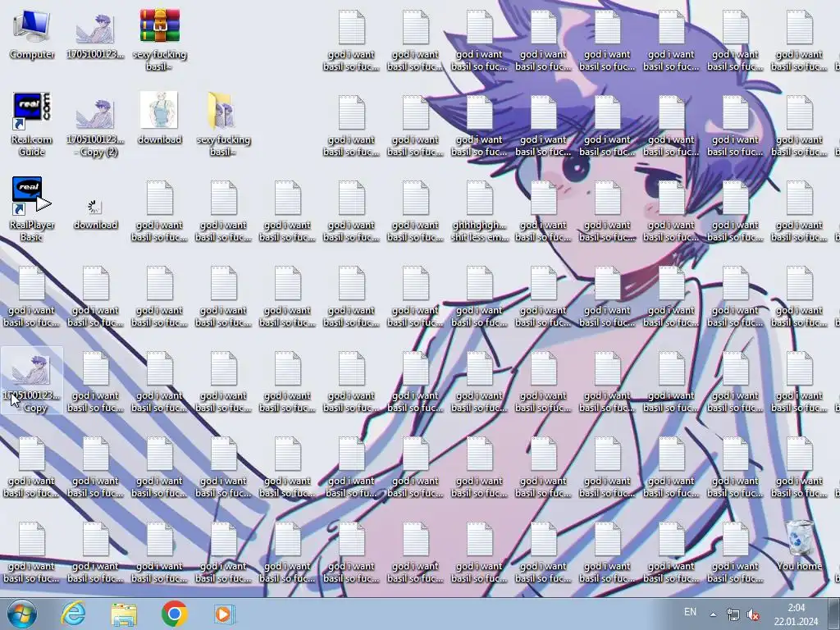This screenshot has height=630, width=840.
Task: Open the network status tray icon
Action: [x=733, y=614]
